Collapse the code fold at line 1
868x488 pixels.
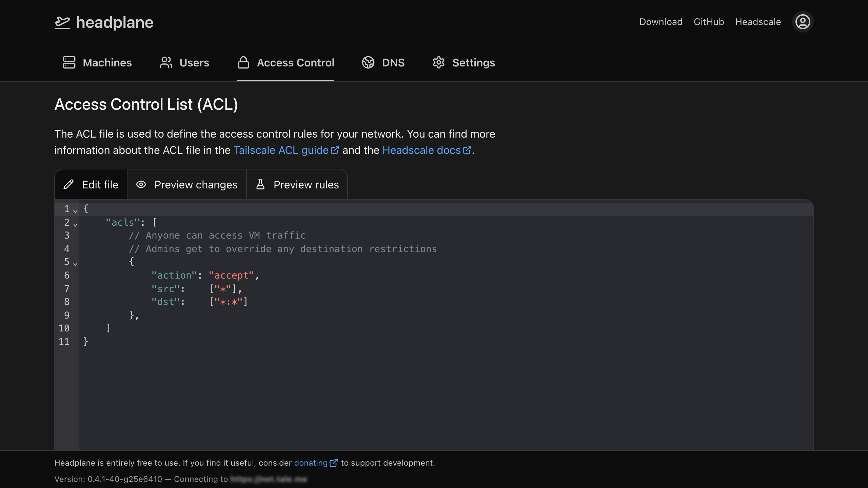pyautogui.click(x=75, y=211)
